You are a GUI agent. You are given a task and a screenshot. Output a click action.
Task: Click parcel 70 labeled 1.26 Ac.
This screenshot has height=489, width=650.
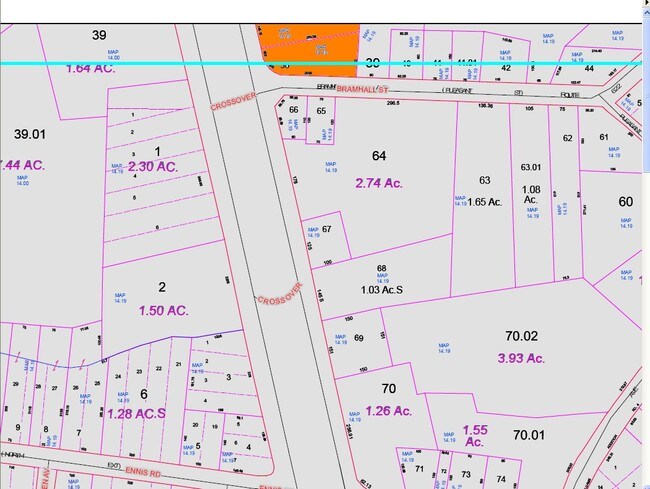(x=389, y=400)
